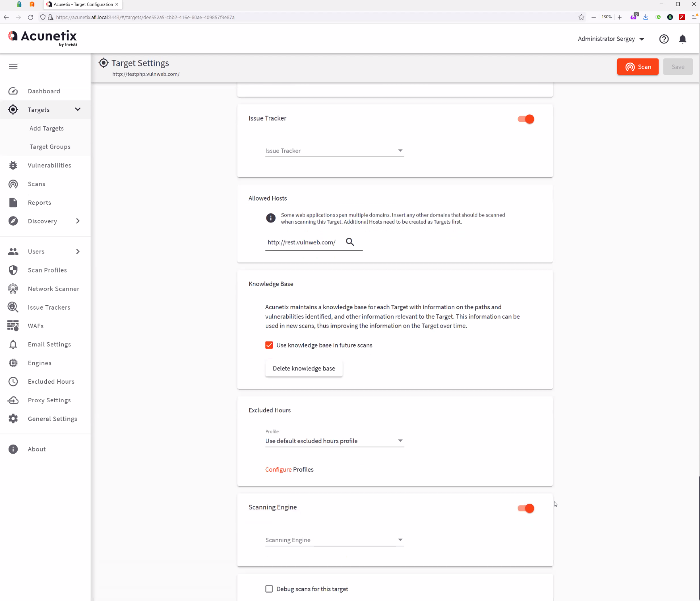The height and width of the screenshot is (601, 700).
Task: Open WAFs section in sidebar
Action: point(36,326)
